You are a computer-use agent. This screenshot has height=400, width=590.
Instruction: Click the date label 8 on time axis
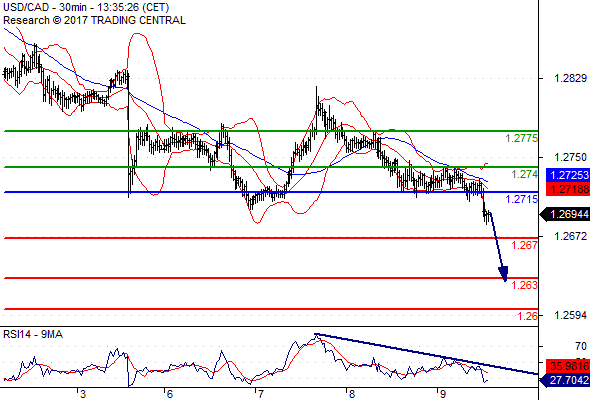[x=351, y=394]
